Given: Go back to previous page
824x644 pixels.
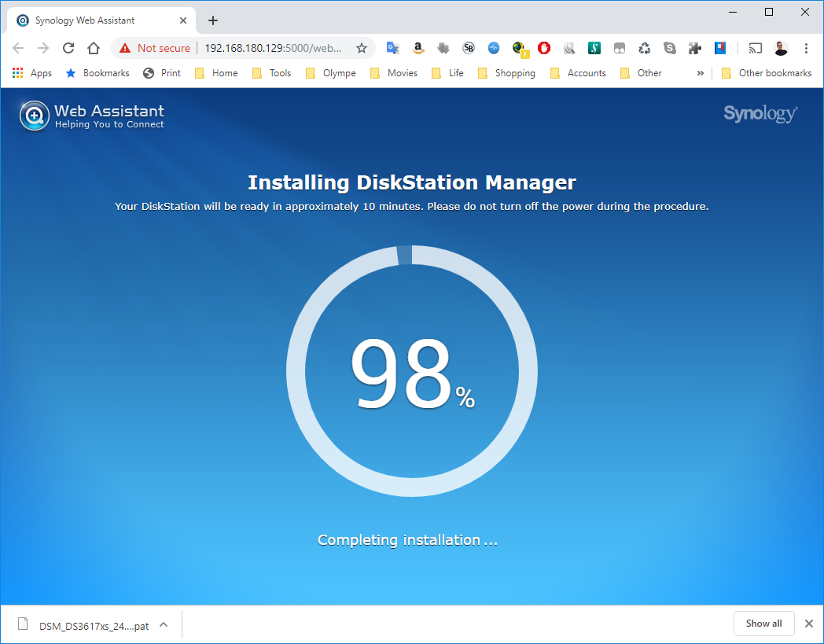Looking at the screenshot, I should pos(18,49).
